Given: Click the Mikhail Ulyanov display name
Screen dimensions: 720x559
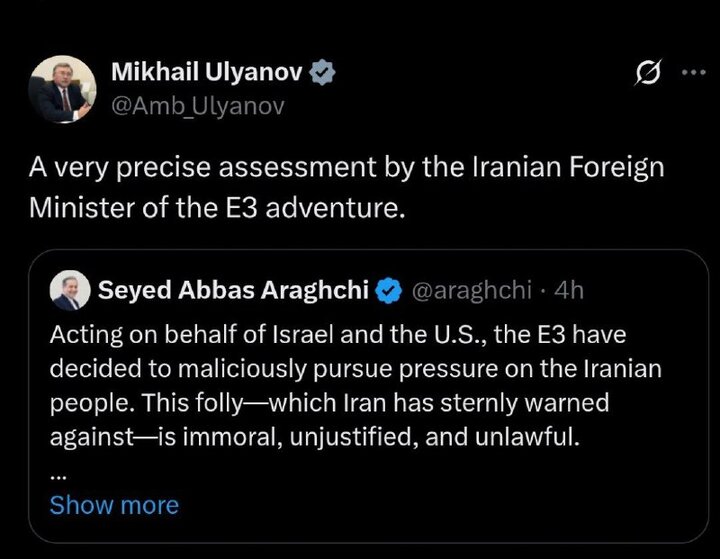Looking at the screenshot, I should coord(207,72).
